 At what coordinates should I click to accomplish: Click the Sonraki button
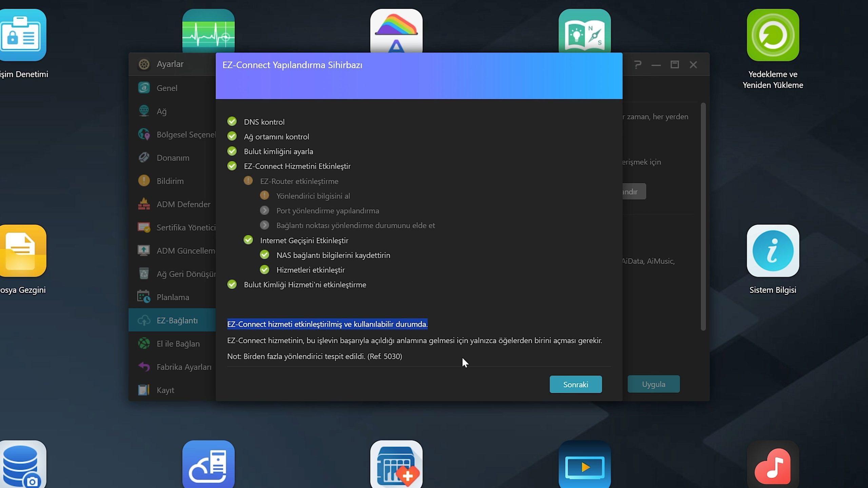pos(575,384)
